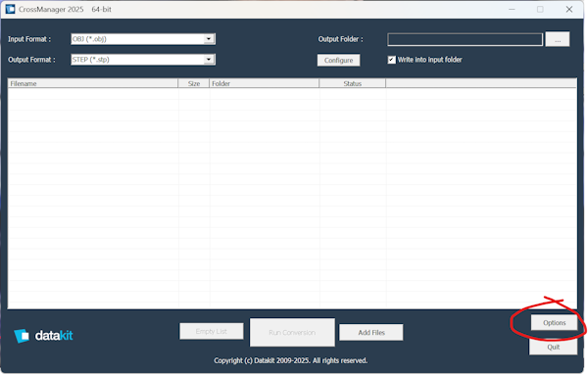Click the Status column header
Viewport: 588px width, 374px height.
353,83
